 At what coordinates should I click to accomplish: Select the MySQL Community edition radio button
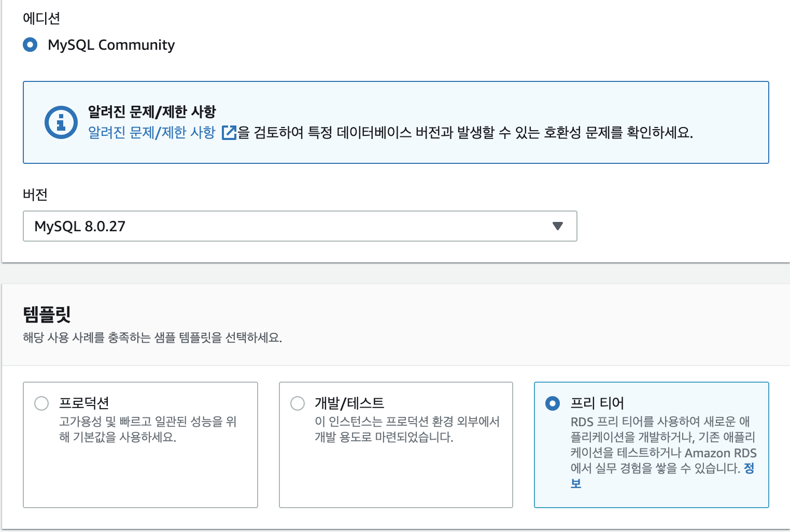pyautogui.click(x=30, y=45)
